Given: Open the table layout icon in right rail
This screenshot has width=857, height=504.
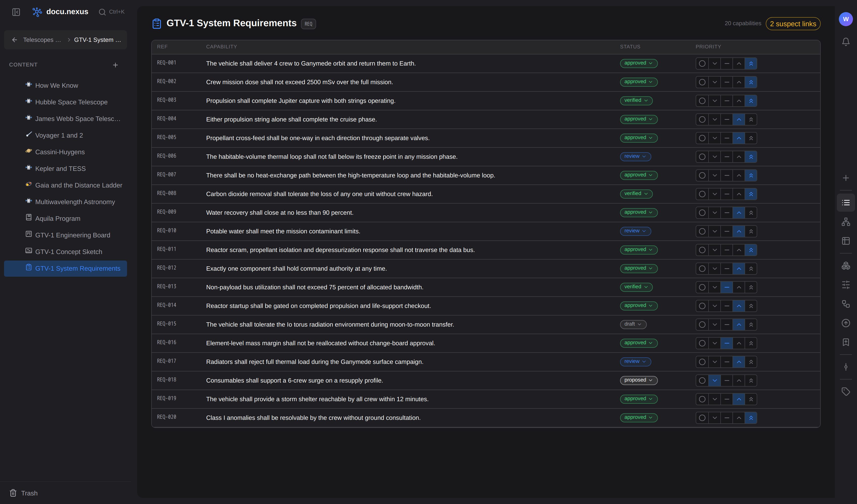Looking at the screenshot, I should pyautogui.click(x=846, y=241).
